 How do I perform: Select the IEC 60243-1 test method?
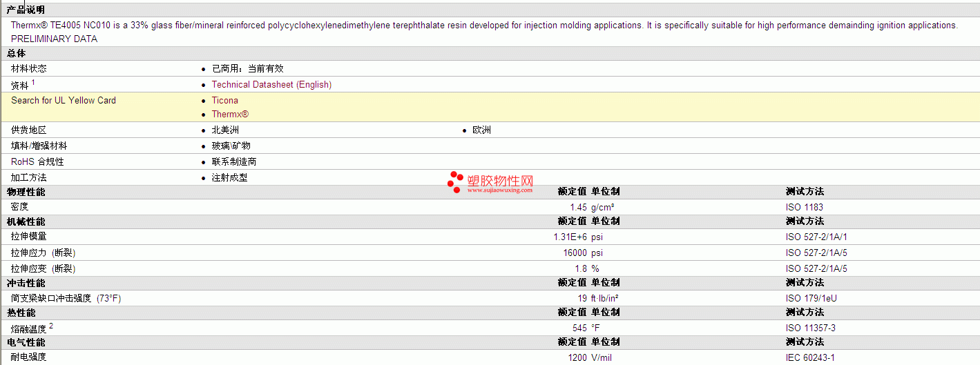click(x=810, y=357)
